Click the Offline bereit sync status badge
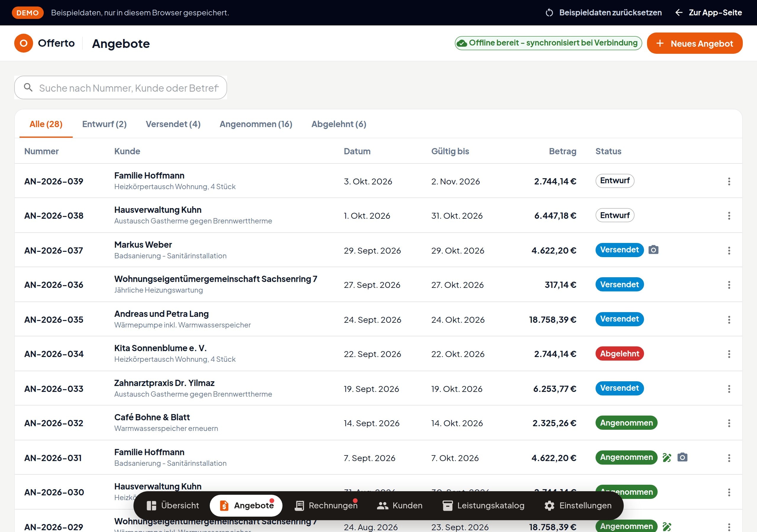Image resolution: width=757 pixels, height=532 pixels. coord(548,43)
